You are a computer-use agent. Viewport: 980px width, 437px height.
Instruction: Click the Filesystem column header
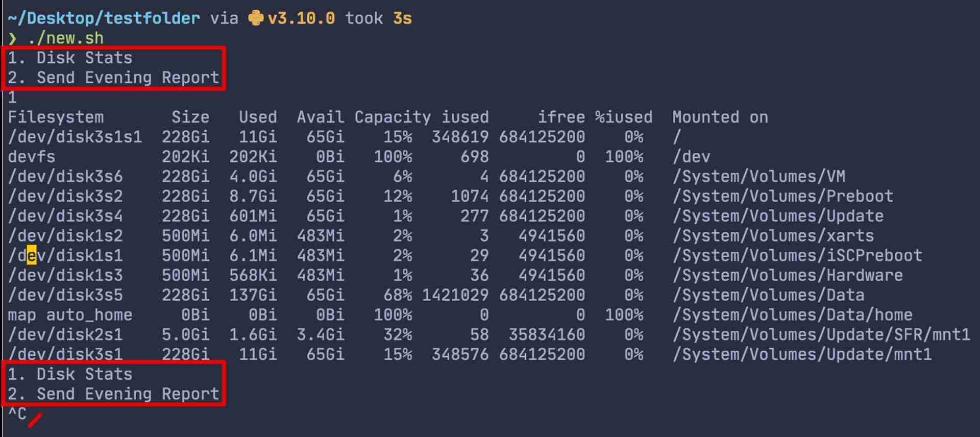click(x=56, y=117)
